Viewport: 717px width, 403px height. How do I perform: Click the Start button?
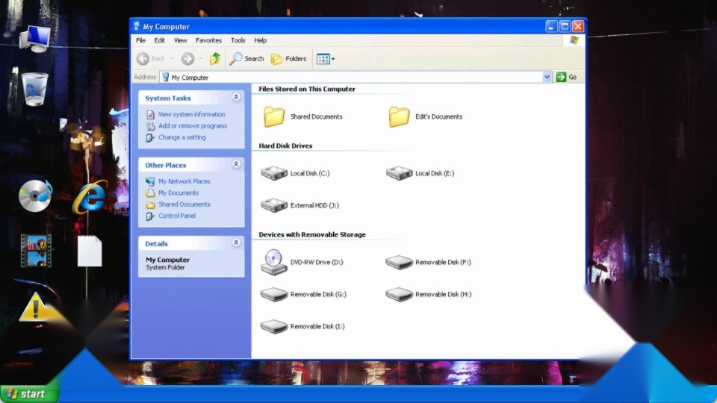point(28,394)
